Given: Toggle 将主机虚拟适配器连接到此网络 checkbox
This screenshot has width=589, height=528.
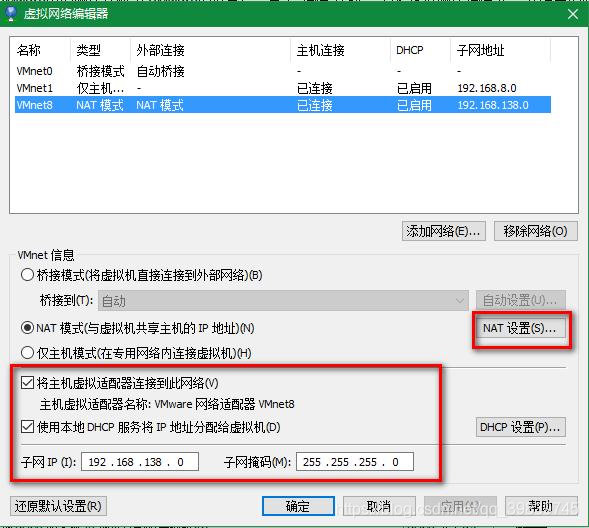Looking at the screenshot, I should [27, 383].
